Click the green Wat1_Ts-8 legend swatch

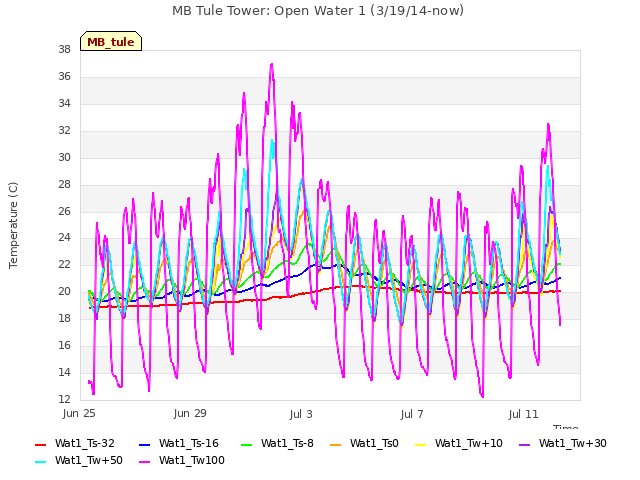pos(247,444)
